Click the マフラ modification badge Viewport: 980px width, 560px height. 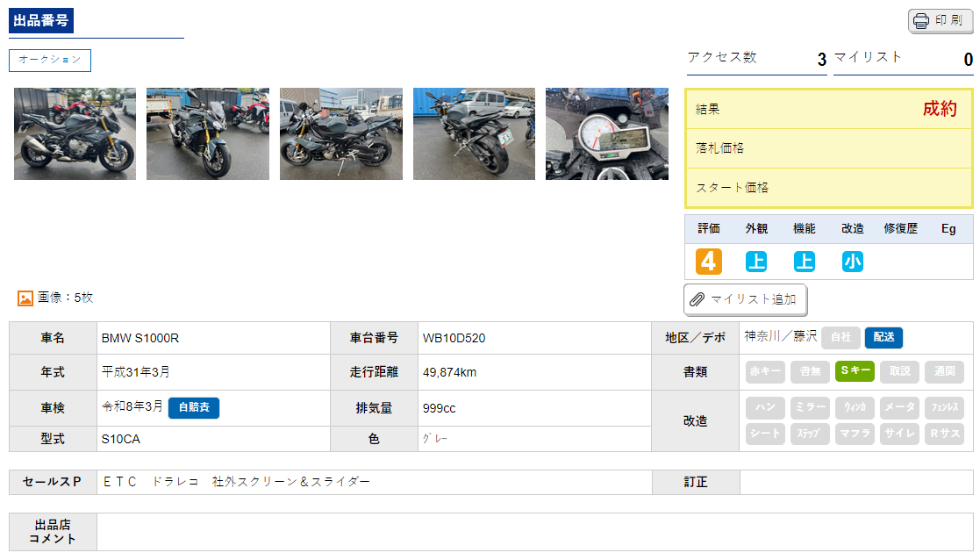[855, 434]
